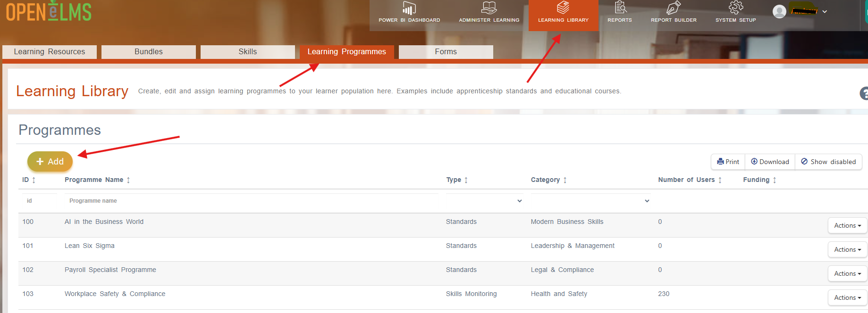This screenshot has width=868, height=313.
Task: Open Administer Learning icon
Action: (x=489, y=8)
